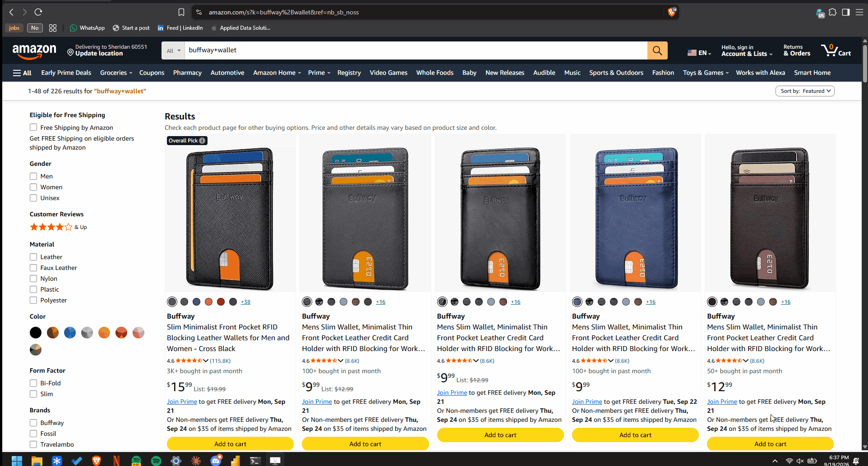The height and width of the screenshot is (466, 868).
Task: Check the Fossil brand checkbox
Action: point(33,434)
